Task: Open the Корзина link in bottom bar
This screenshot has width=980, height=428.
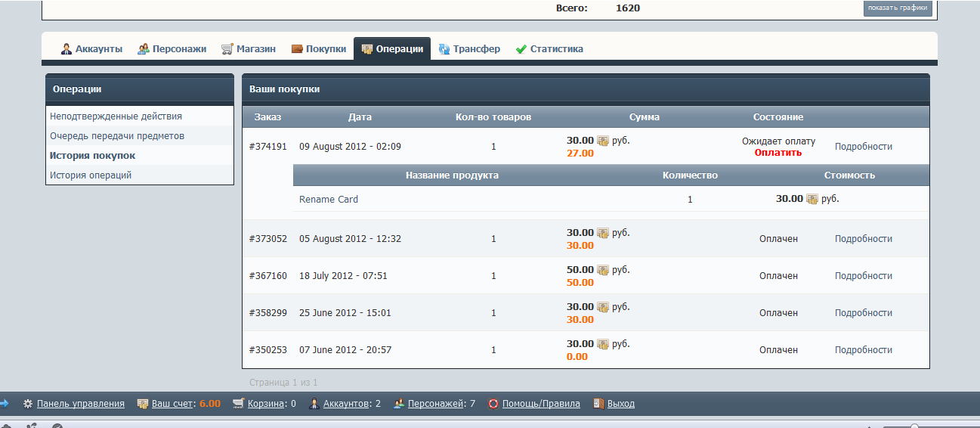Action: click(266, 404)
